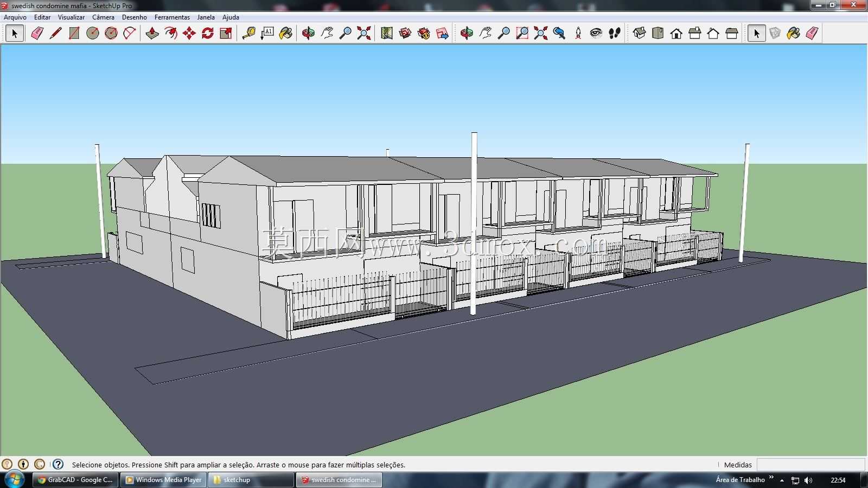Click the volume speaker tray icon

(x=808, y=480)
